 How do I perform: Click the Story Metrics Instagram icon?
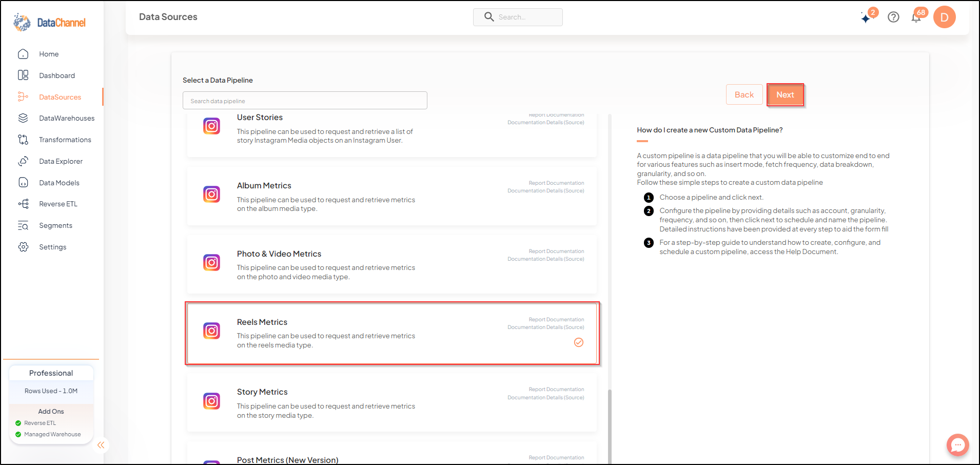click(x=211, y=401)
